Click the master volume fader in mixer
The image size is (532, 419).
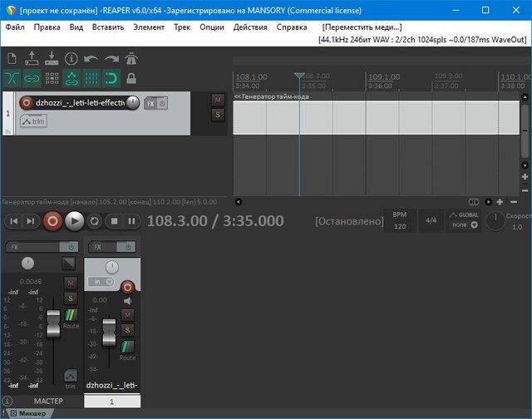pos(53,323)
